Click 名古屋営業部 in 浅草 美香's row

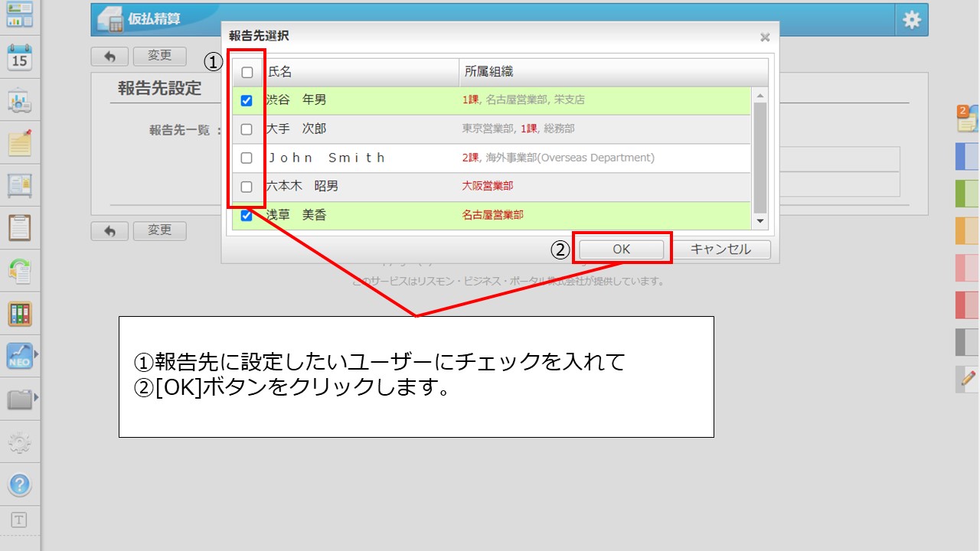493,215
